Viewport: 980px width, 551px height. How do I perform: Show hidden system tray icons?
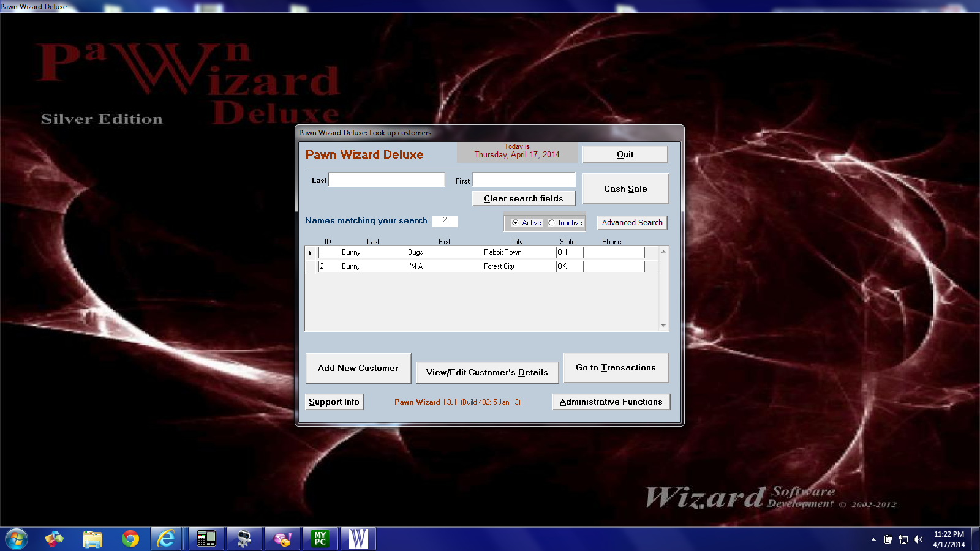click(x=873, y=539)
